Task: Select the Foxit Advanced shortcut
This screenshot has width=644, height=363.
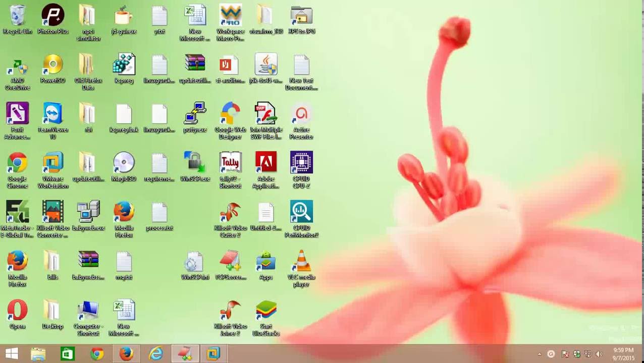Action: click(x=18, y=113)
